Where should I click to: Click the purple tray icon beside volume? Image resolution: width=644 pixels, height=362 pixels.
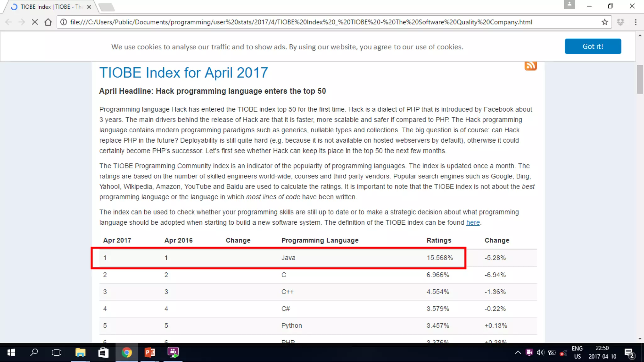tap(529, 353)
